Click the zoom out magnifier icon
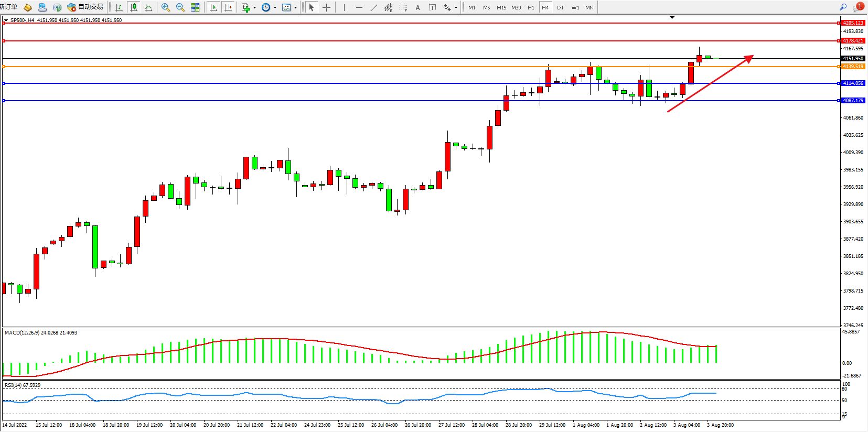 [x=180, y=7]
